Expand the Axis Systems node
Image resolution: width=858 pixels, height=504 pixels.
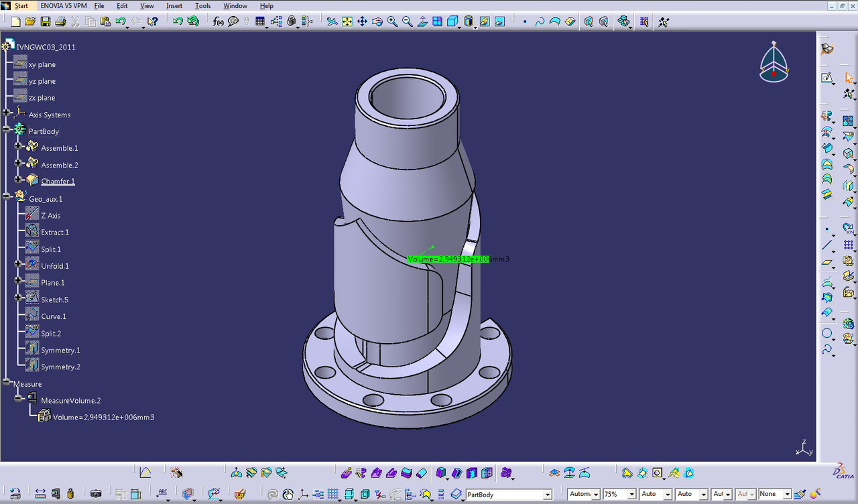[x=7, y=113]
